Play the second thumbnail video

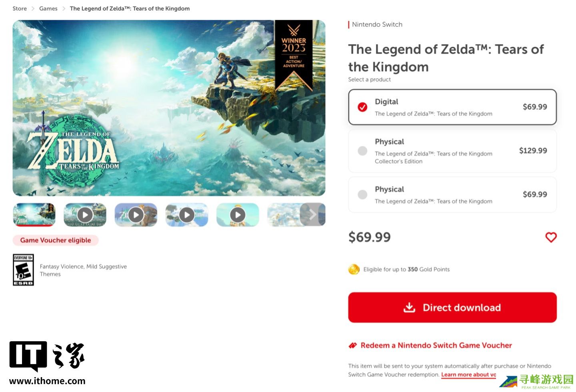[x=85, y=215]
